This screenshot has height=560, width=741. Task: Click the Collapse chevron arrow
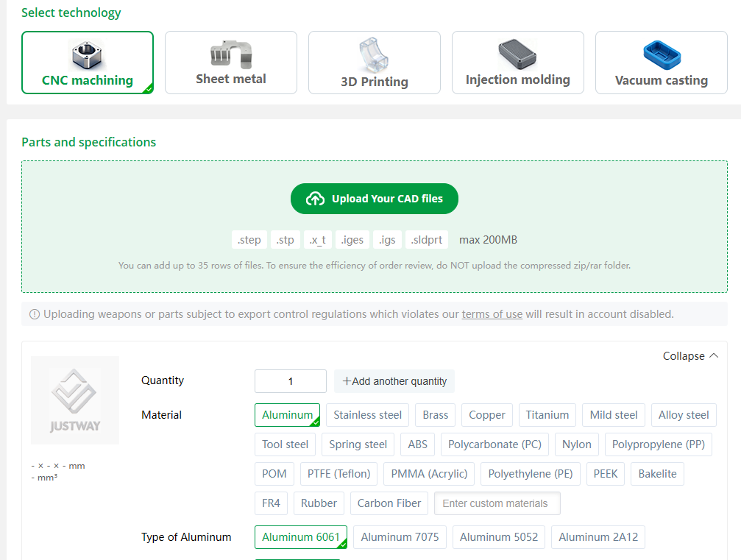pyautogui.click(x=713, y=356)
